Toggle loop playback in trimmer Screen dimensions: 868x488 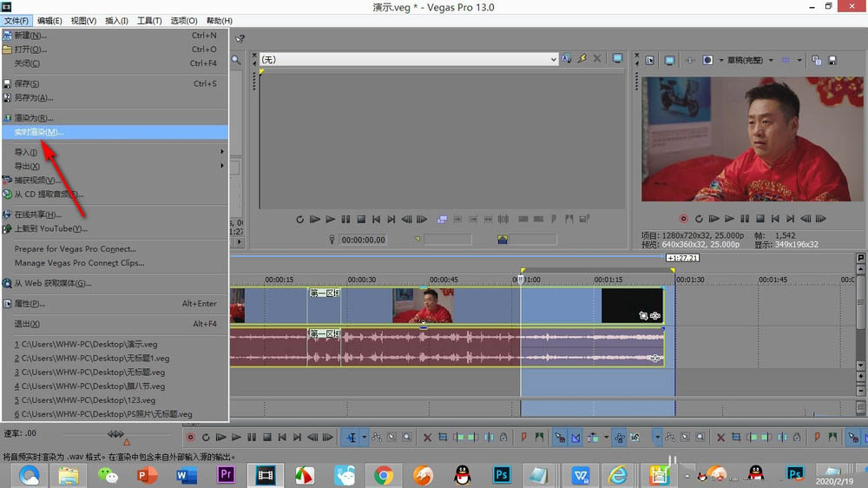[299, 220]
